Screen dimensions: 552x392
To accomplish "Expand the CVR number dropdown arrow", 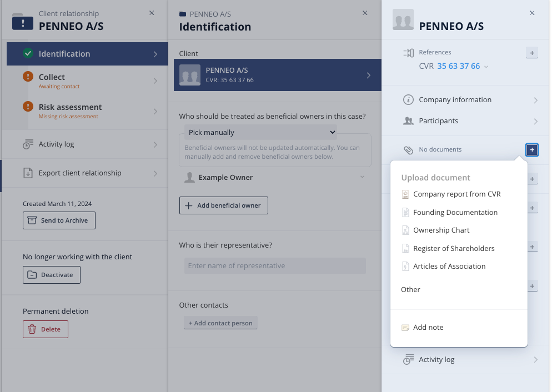I will [486, 67].
